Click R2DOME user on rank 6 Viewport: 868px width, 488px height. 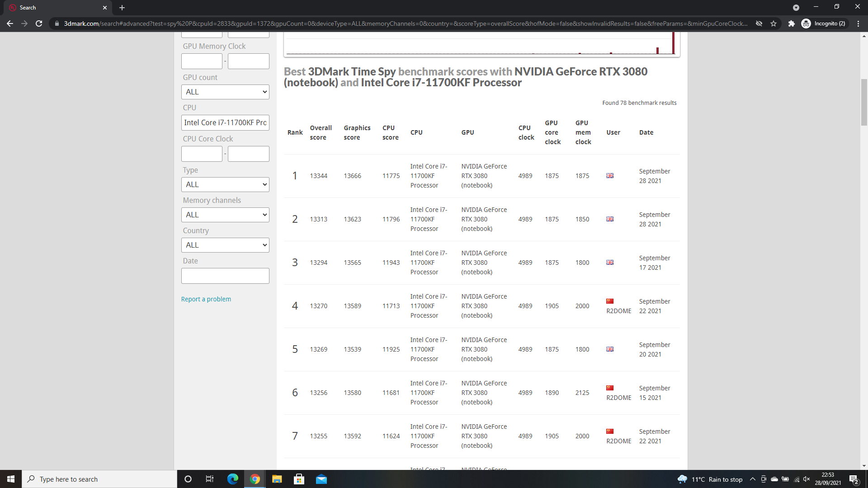point(618,398)
